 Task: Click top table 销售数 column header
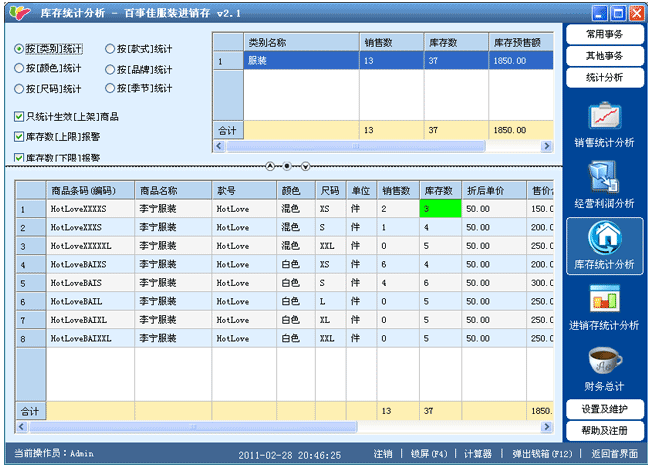[391, 42]
